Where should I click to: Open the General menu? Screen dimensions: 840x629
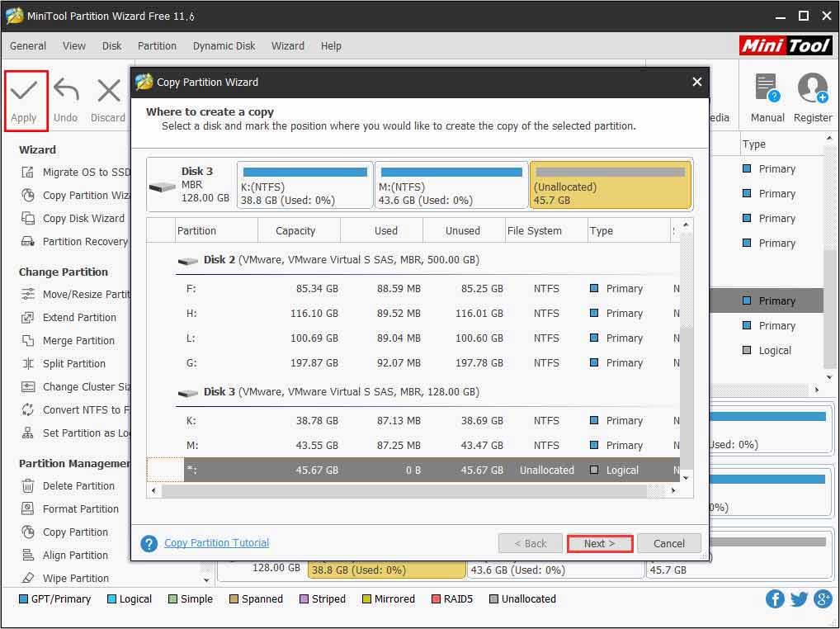tap(28, 46)
